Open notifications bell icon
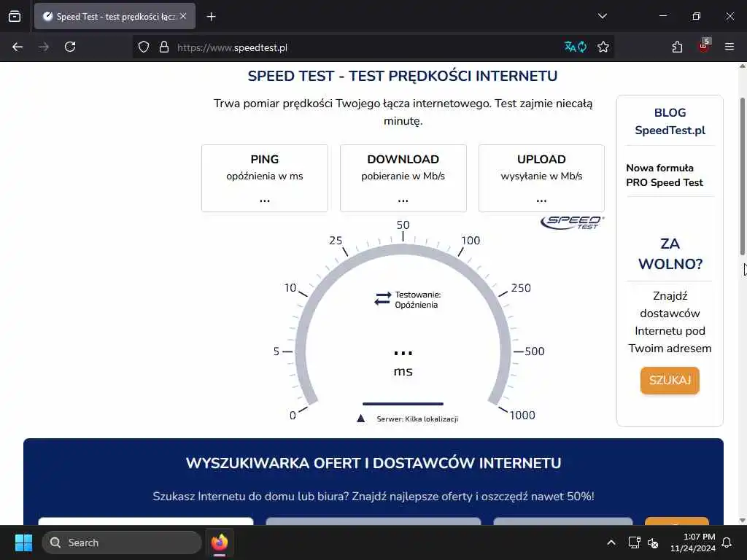The height and width of the screenshot is (560, 747). 727,542
